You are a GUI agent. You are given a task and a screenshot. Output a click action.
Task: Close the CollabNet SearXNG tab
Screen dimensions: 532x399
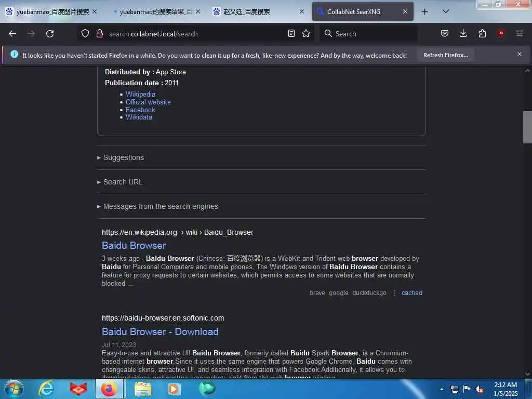click(405, 11)
